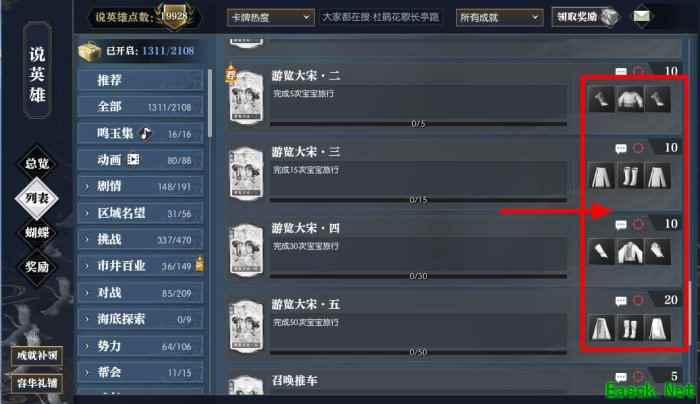Click the mail envelope icon
The width and height of the screenshot is (700, 404).
pyautogui.click(x=642, y=17)
